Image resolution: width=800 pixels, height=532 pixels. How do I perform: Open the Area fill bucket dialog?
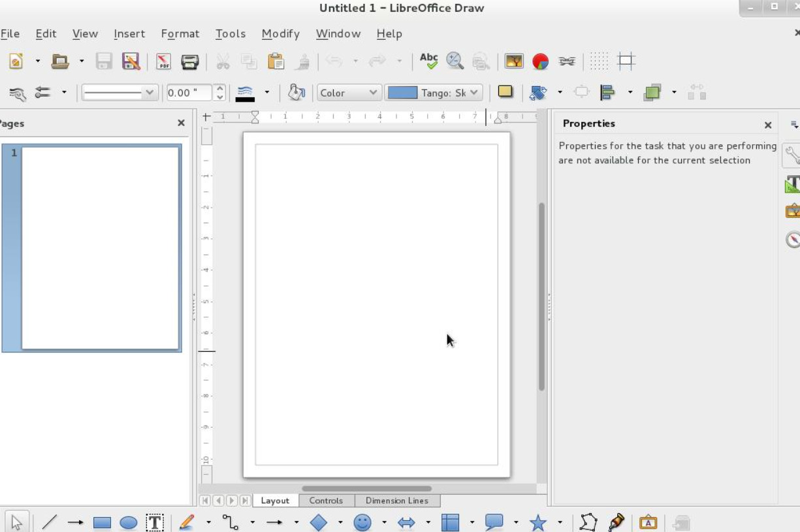click(x=296, y=93)
